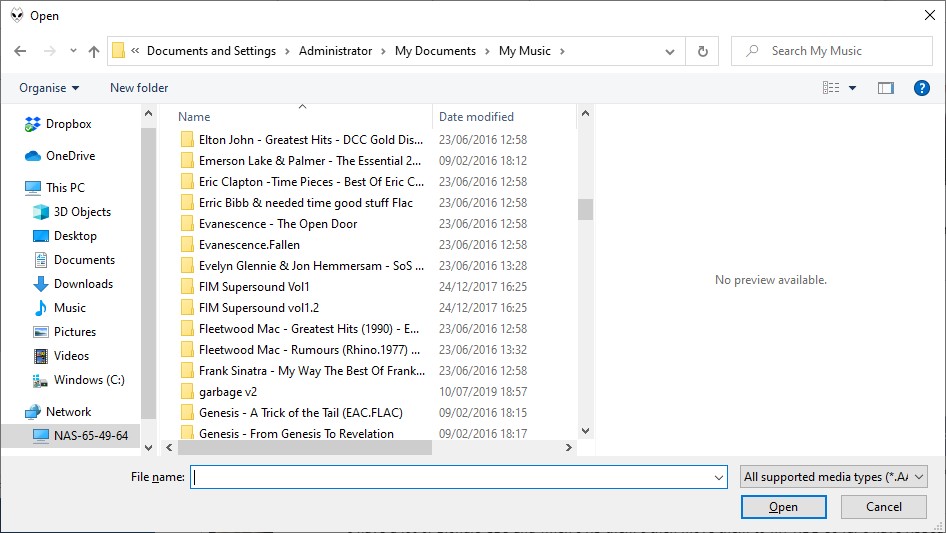Select Genesis - From Genesis To Revelation folder
The image size is (946, 533).
pyautogui.click(x=287, y=433)
